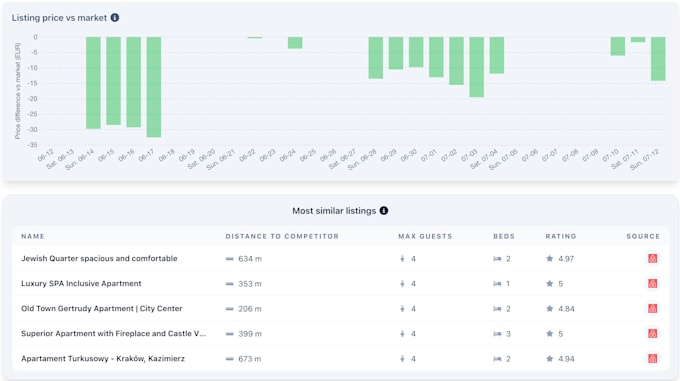Open Airbnb source icon for Old Town Gertrudy
This screenshot has height=381, width=680.
652,309
